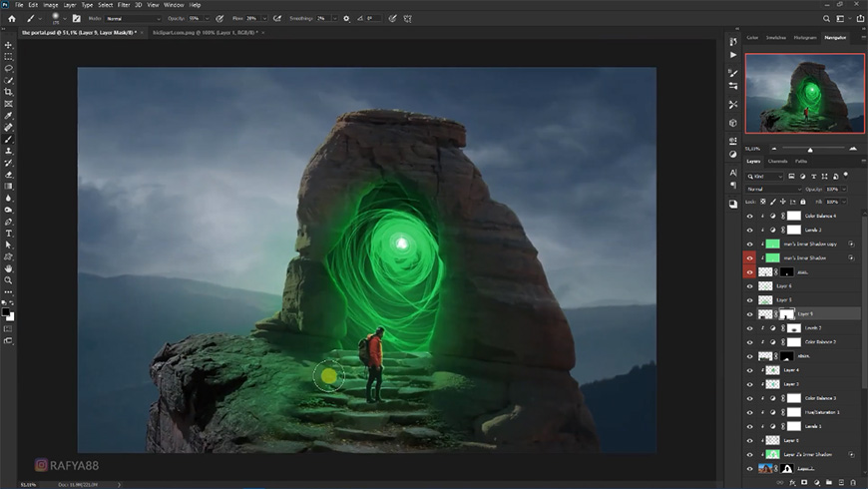
Task: Open the Smoothing value dropdown arrow
Action: [x=334, y=18]
